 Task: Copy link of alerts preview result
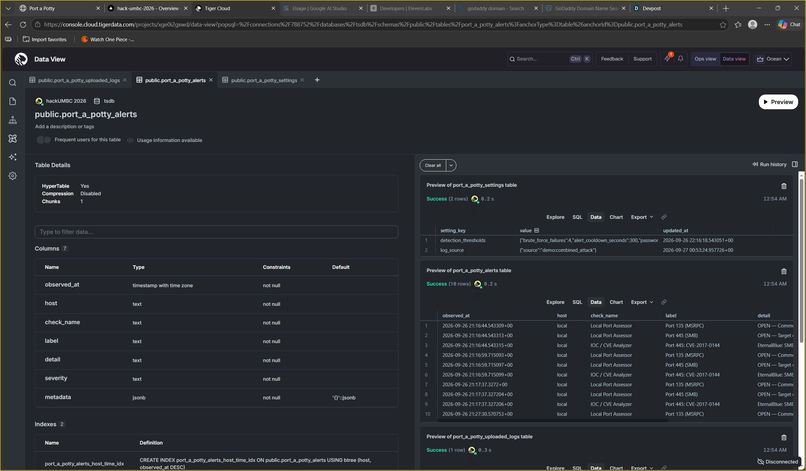664,302
